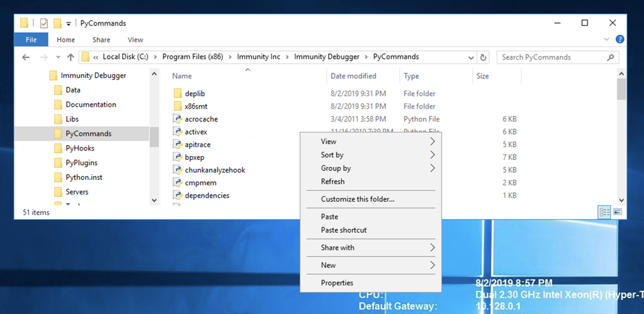Select the bpxep Python file icon
Viewport: 644px width, 314px height.
pyautogui.click(x=178, y=157)
